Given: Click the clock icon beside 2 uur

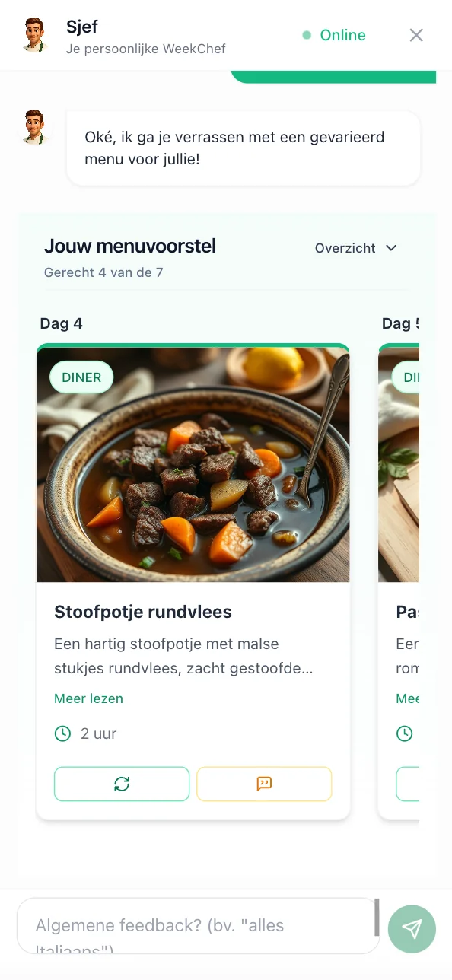Looking at the screenshot, I should click(x=62, y=733).
